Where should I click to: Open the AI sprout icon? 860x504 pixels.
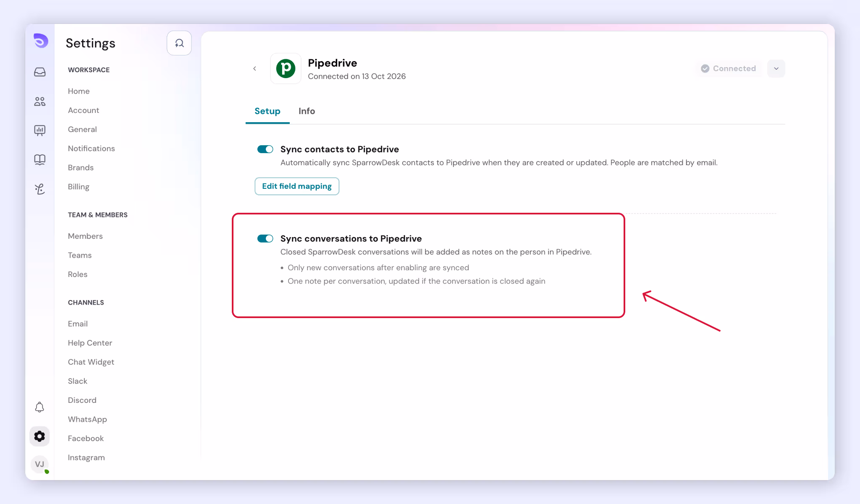pyautogui.click(x=40, y=189)
